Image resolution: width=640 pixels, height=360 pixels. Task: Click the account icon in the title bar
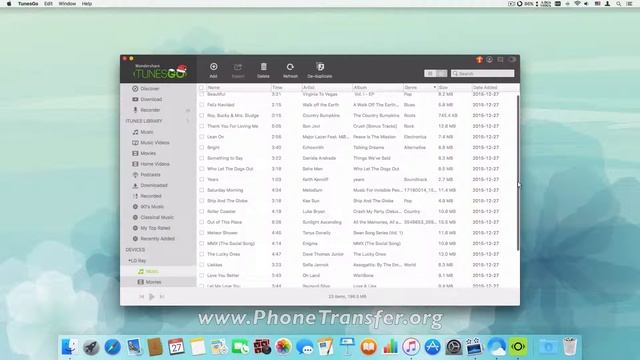pyautogui.click(x=489, y=60)
